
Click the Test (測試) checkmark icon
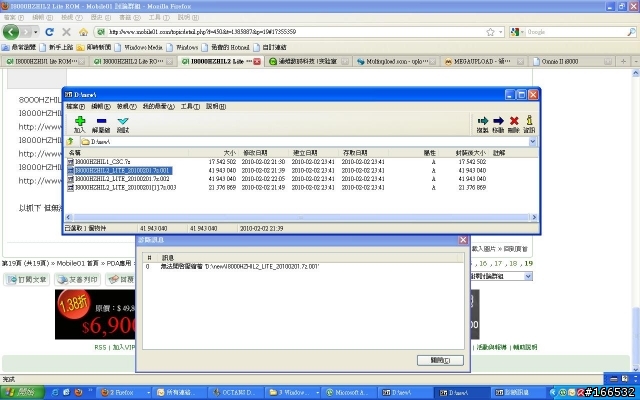coord(122,121)
